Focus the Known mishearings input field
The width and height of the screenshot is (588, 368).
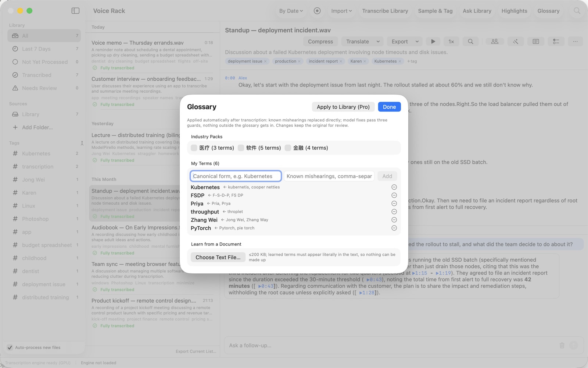pos(329,176)
